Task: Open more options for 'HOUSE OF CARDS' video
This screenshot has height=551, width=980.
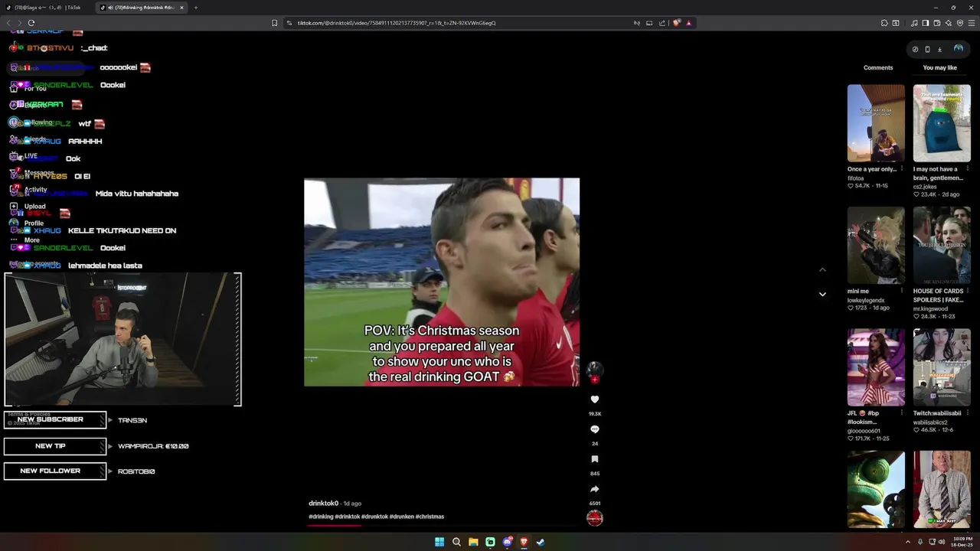Action: [968, 292]
